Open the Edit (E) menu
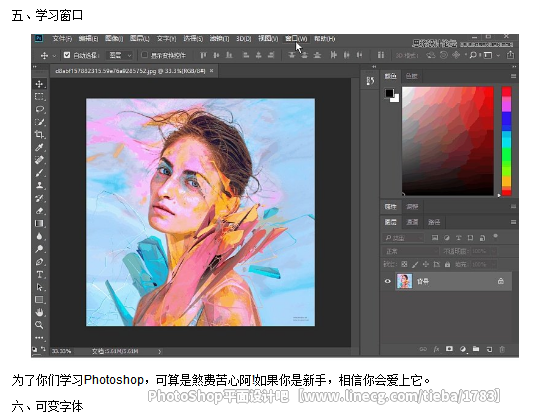This screenshot has width=556, height=415. pyautogui.click(x=88, y=39)
